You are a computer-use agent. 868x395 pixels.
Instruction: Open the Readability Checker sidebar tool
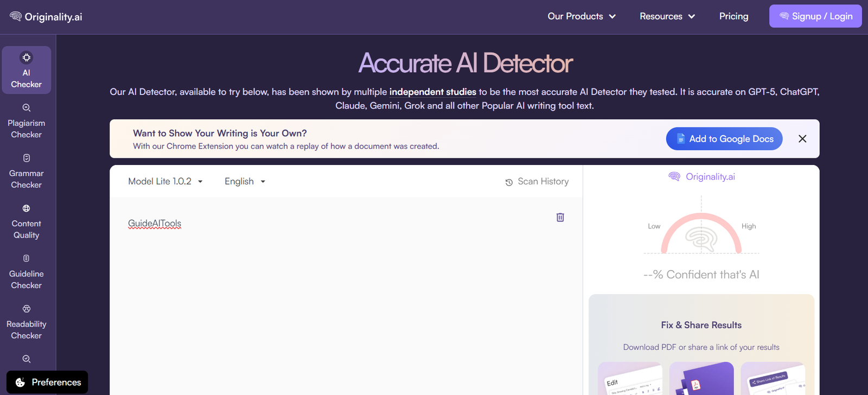pos(27,322)
